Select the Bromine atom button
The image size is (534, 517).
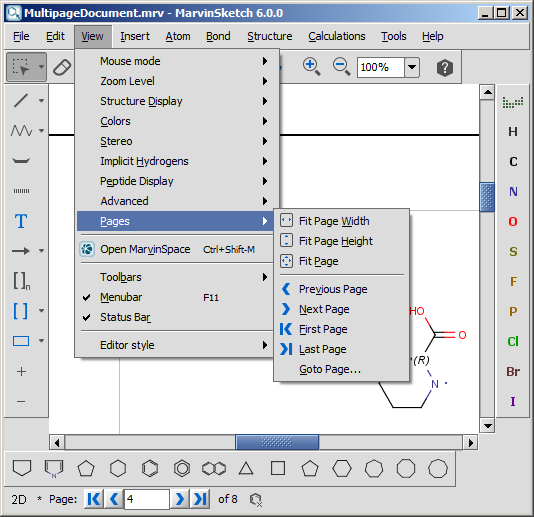click(x=513, y=371)
